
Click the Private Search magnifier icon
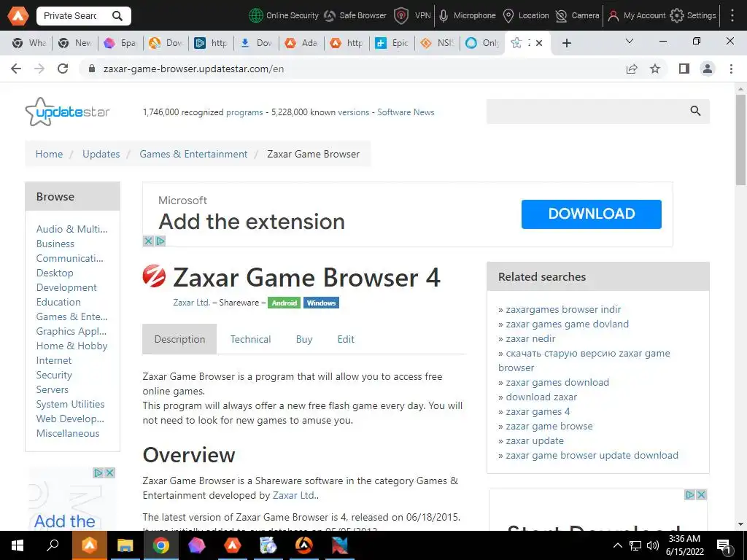pyautogui.click(x=117, y=16)
